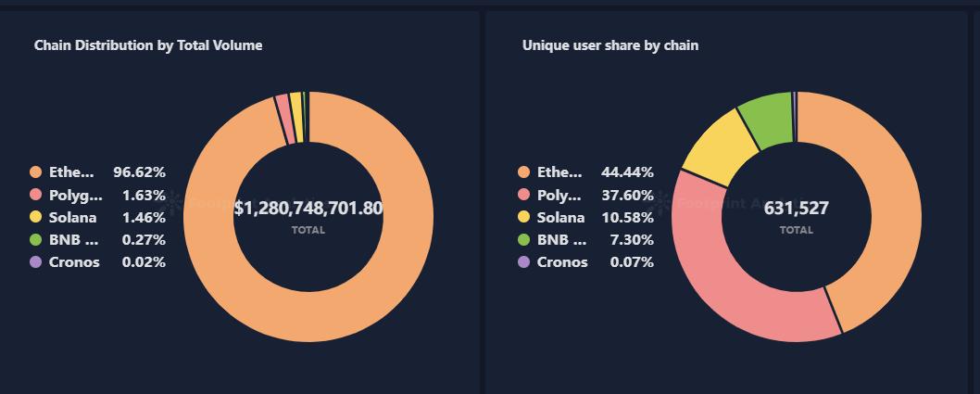Click the Ethereum 96.62% legend label
This screenshot has height=394, width=980.
72,172
